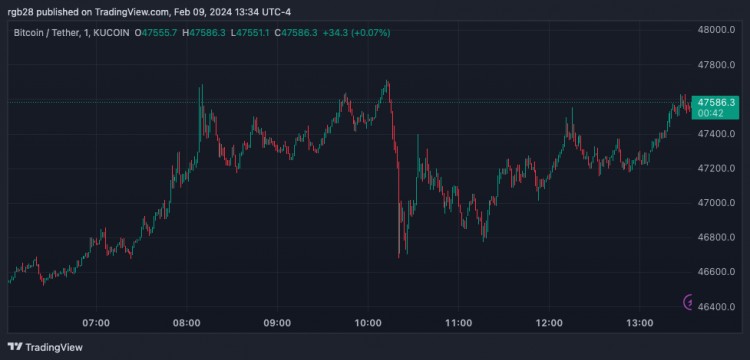Click the TradingView text link at bottom

(x=54, y=347)
